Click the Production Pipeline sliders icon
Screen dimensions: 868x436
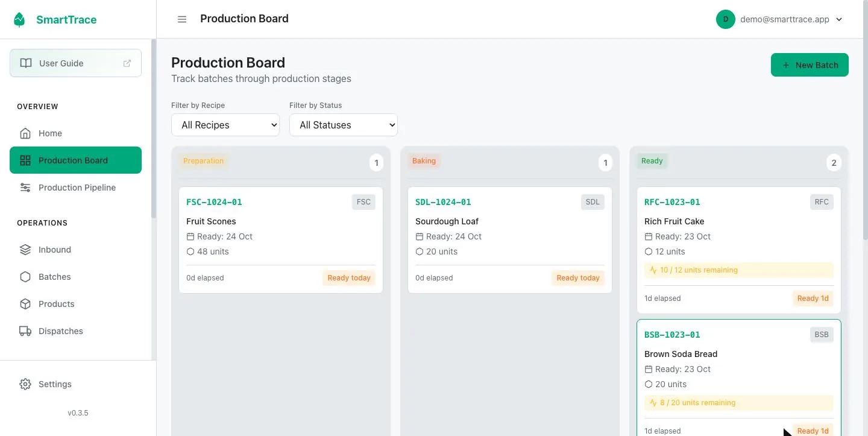[x=25, y=188]
